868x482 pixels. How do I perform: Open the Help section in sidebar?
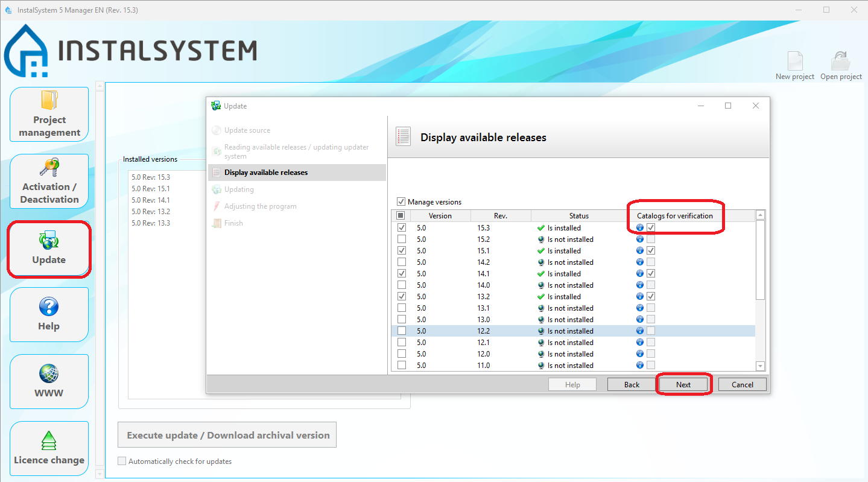click(49, 314)
